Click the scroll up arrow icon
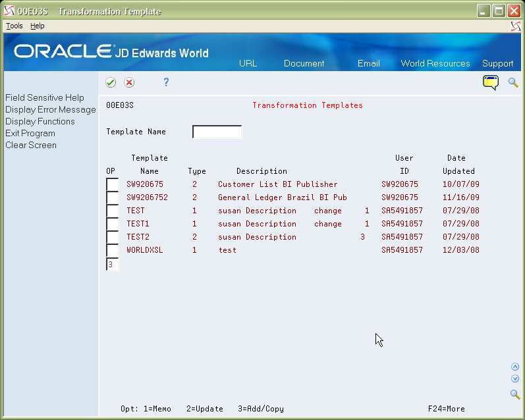The image size is (525, 420). tap(515, 367)
